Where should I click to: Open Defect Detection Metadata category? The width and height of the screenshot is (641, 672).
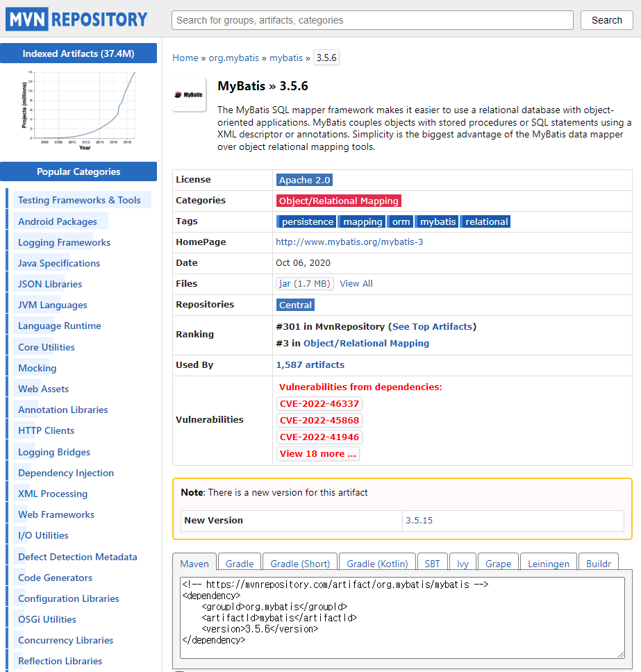(78, 557)
